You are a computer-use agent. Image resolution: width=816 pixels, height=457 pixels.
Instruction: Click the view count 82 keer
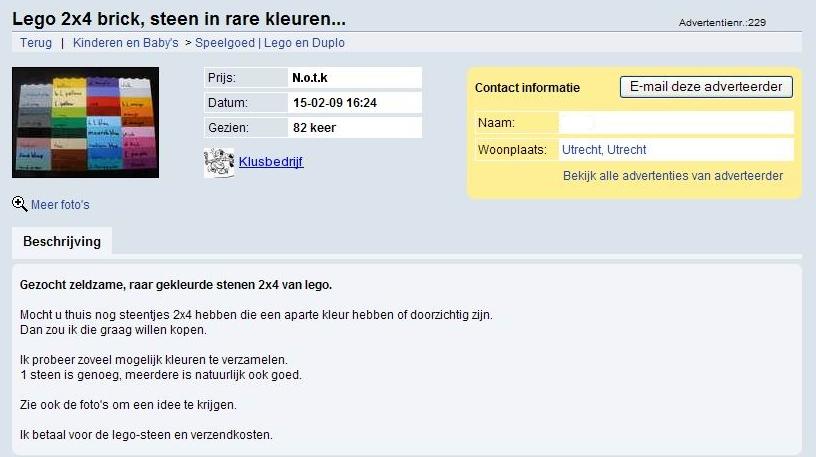[314, 128]
